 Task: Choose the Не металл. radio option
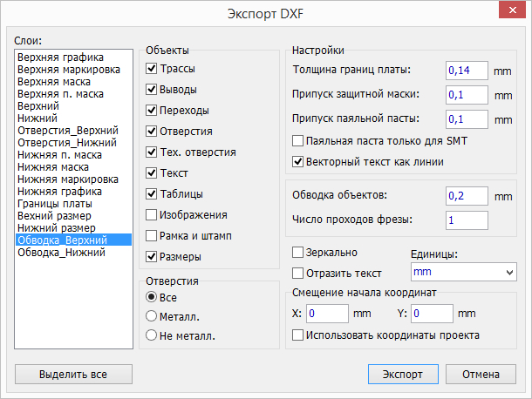pos(152,335)
